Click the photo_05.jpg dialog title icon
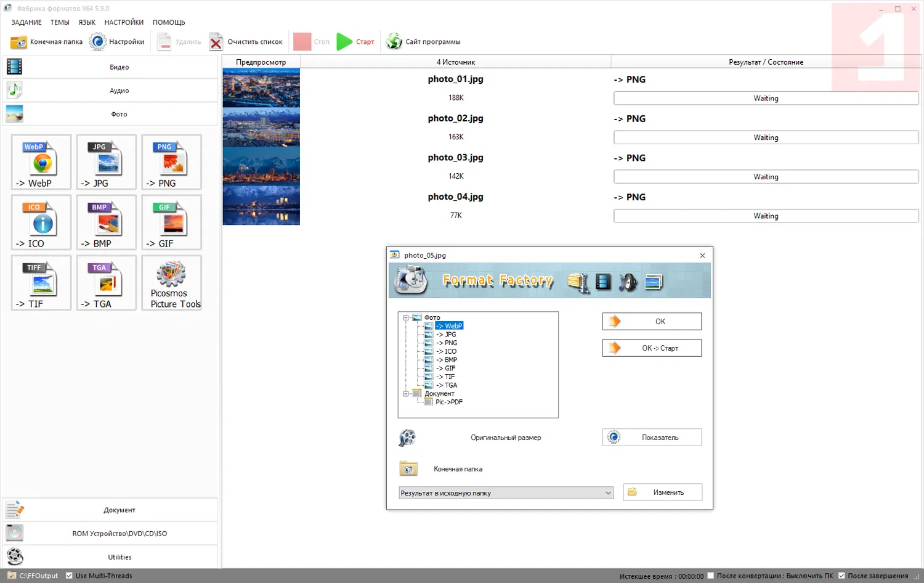The image size is (924, 583). [395, 255]
